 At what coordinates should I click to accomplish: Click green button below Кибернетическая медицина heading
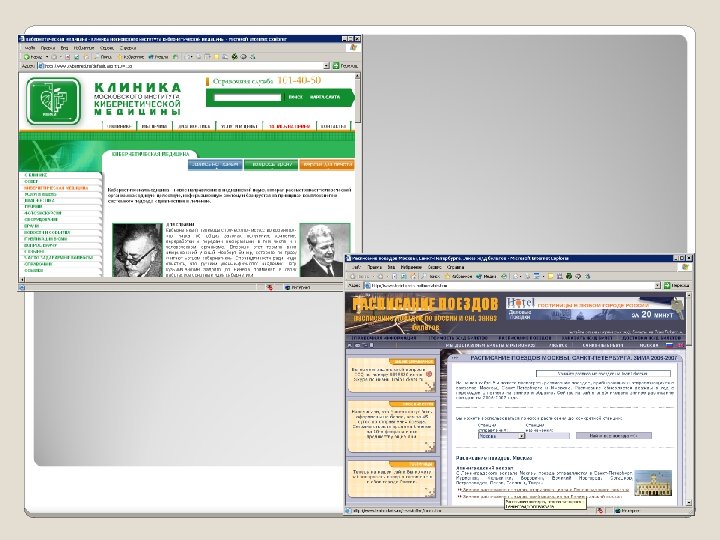click(x=271, y=164)
